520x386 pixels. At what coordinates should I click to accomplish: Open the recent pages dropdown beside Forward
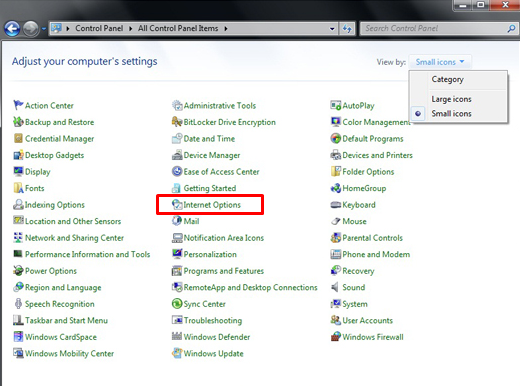click(44, 29)
